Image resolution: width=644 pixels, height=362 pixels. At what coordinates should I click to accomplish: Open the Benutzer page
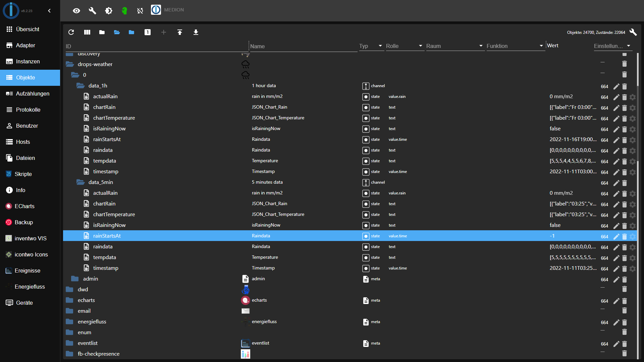click(x=30, y=126)
